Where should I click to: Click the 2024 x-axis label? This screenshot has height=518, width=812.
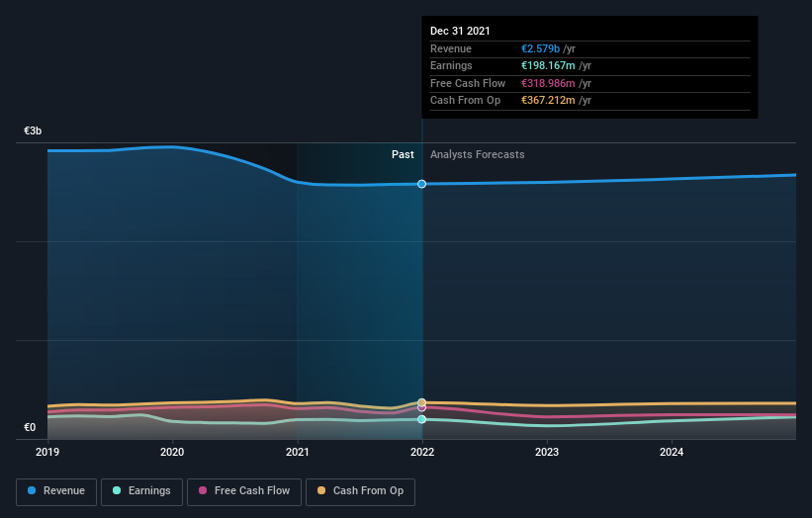pyautogui.click(x=672, y=453)
